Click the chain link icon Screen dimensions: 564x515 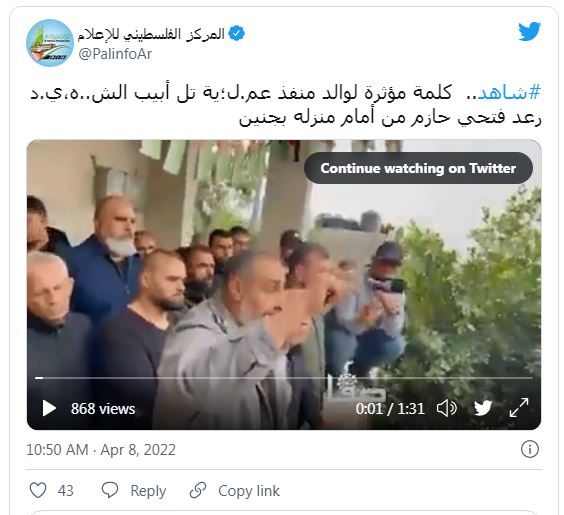[197, 490]
